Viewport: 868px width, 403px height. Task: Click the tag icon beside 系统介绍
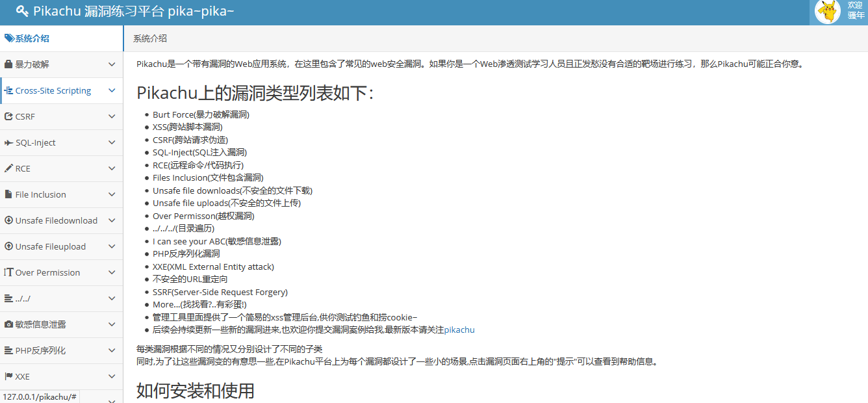coord(9,38)
